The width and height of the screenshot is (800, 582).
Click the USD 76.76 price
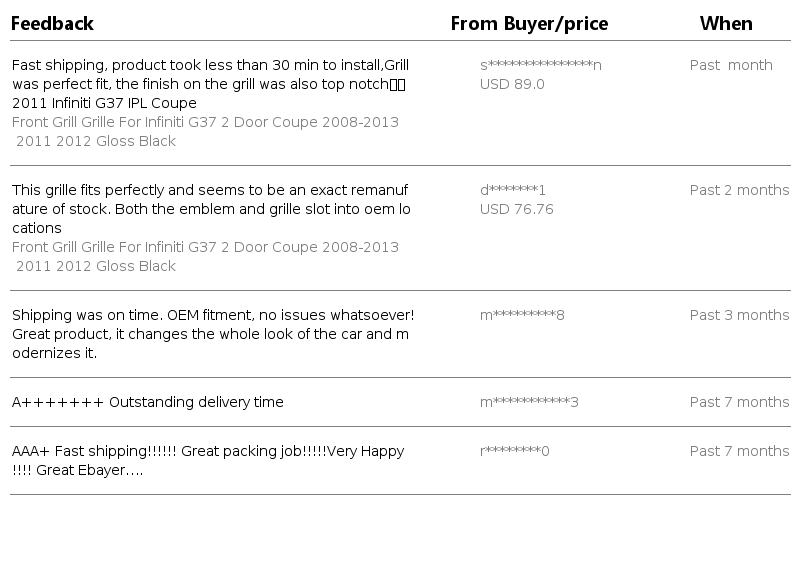[x=516, y=209]
